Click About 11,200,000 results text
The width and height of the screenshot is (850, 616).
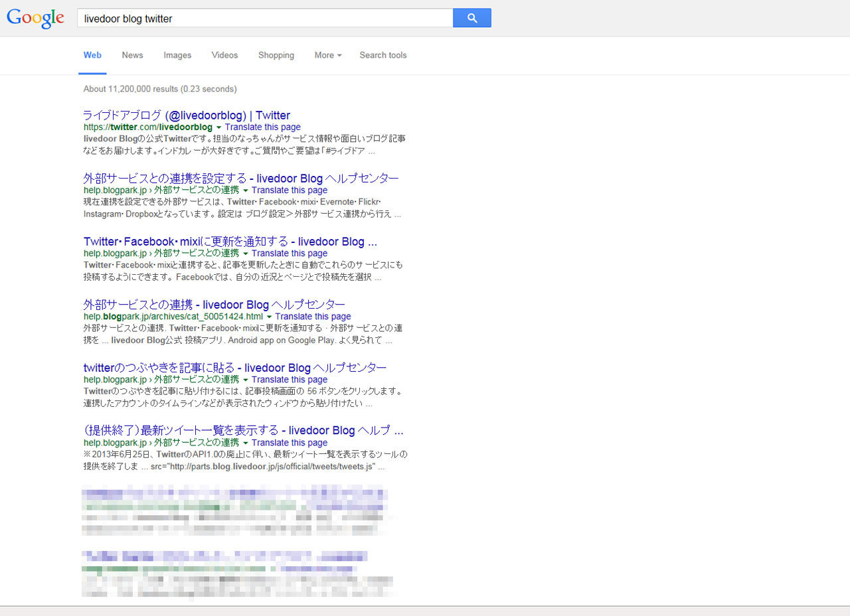pyautogui.click(x=160, y=89)
